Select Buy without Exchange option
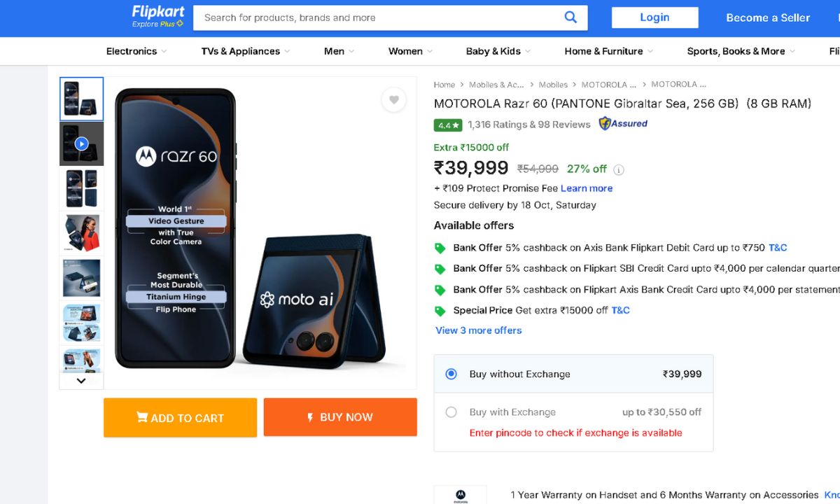840x504 pixels. (x=451, y=374)
